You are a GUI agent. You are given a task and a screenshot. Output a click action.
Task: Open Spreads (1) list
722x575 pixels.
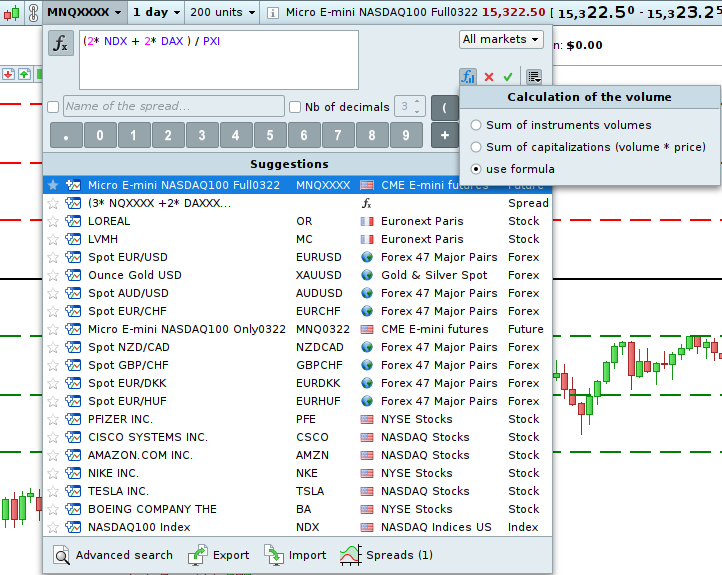pos(386,555)
